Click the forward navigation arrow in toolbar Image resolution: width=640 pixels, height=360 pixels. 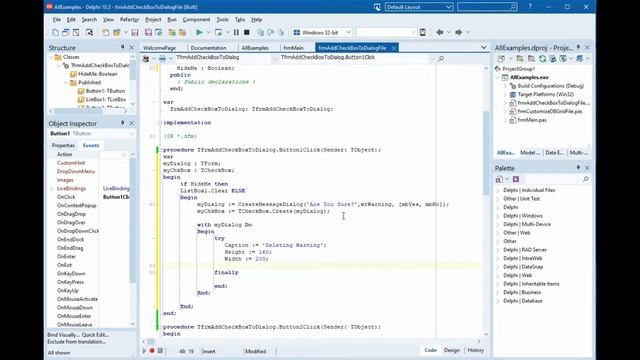[459, 32]
